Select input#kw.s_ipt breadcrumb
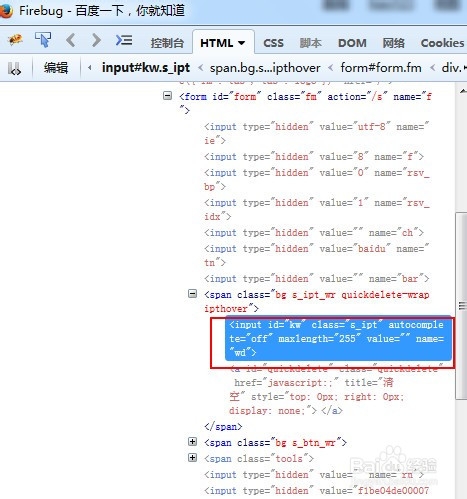 pos(146,68)
